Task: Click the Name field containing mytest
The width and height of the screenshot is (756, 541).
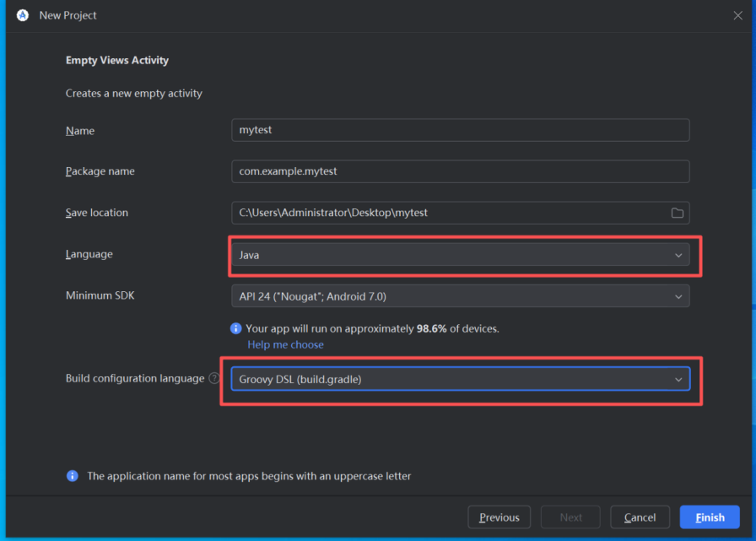Action: click(x=461, y=130)
